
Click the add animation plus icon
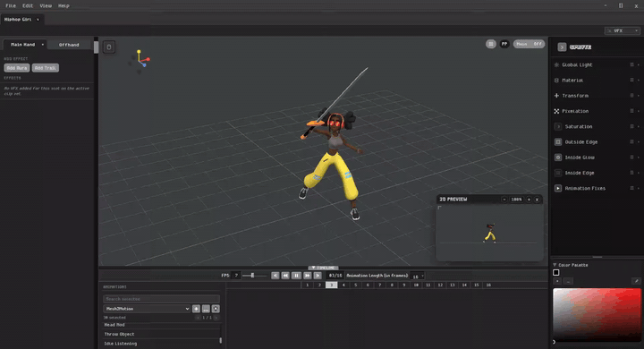[x=196, y=309]
